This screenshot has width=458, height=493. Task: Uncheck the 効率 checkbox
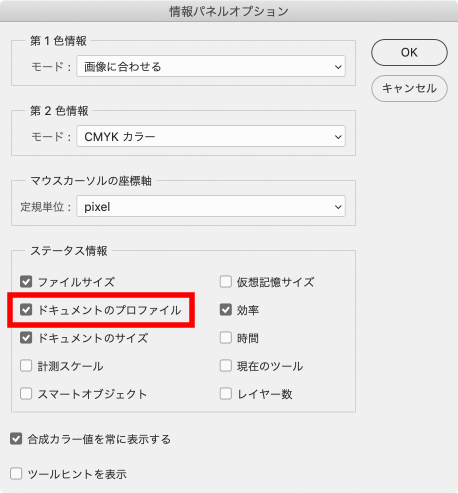pos(226,310)
